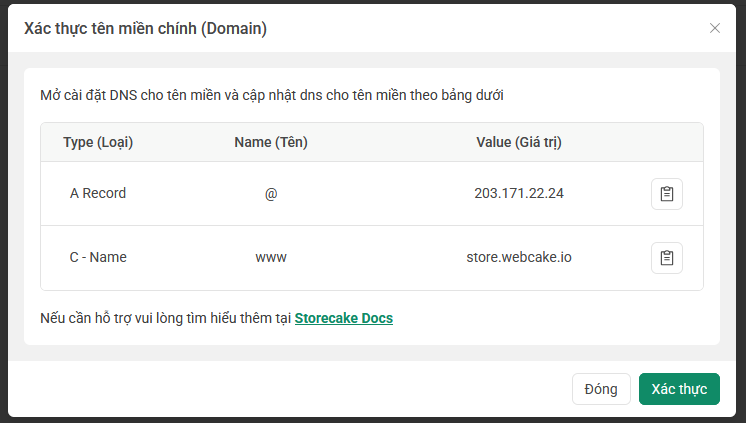Click the @ name cell
The image size is (746, 423).
point(271,194)
